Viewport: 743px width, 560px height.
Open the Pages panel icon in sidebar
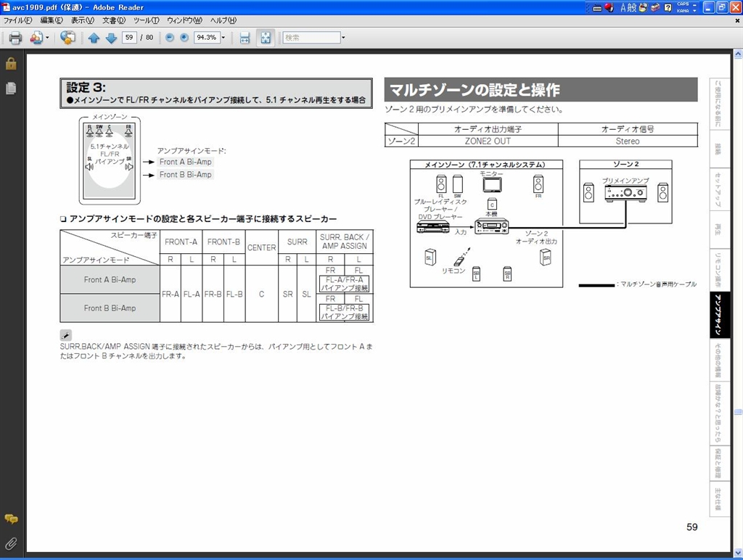[x=11, y=88]
